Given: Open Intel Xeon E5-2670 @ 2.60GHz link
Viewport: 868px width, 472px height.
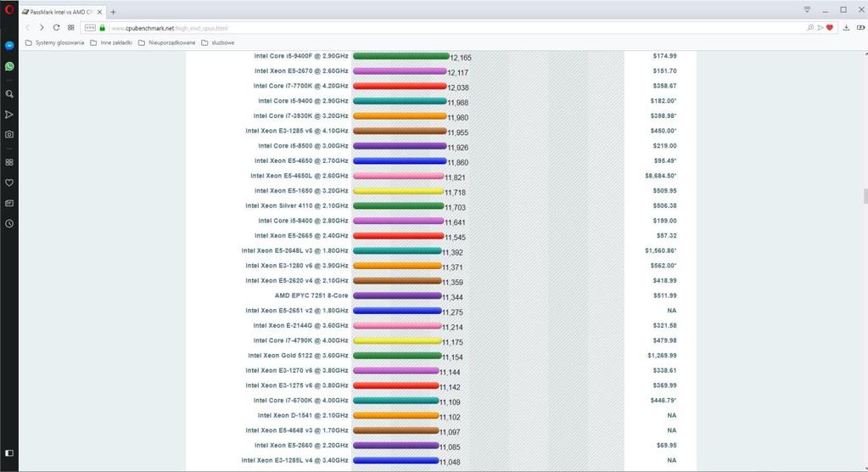Looking at the screenshot, I should pos(301,71).
